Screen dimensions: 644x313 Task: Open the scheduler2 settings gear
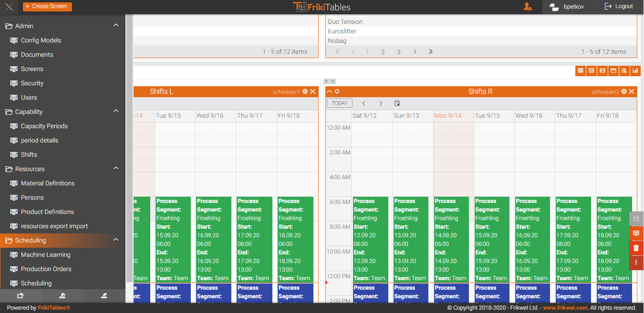623,91
